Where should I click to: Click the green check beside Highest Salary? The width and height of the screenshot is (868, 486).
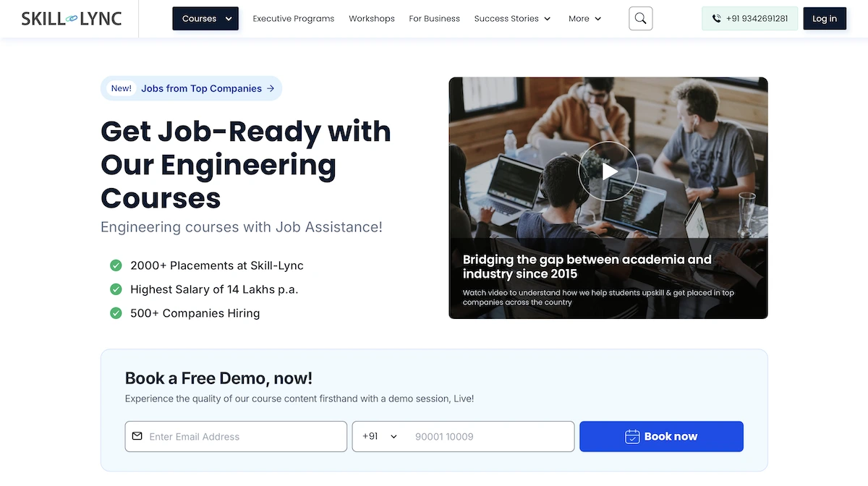(116, 289)
